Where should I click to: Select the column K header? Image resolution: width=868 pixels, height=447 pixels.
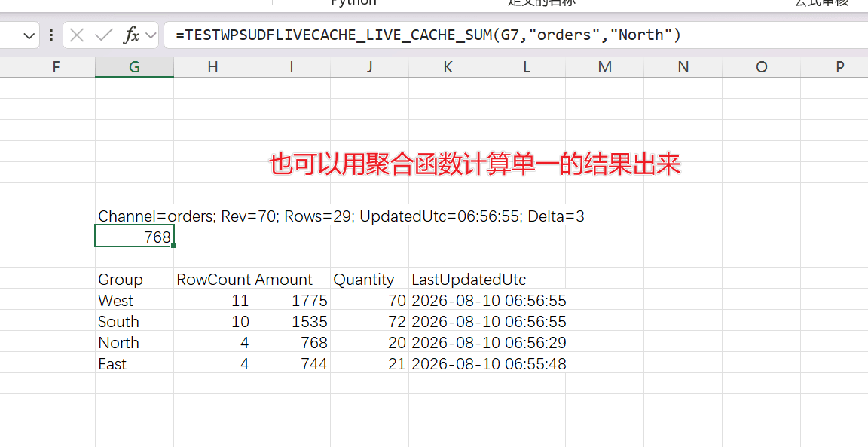[448, 67]
